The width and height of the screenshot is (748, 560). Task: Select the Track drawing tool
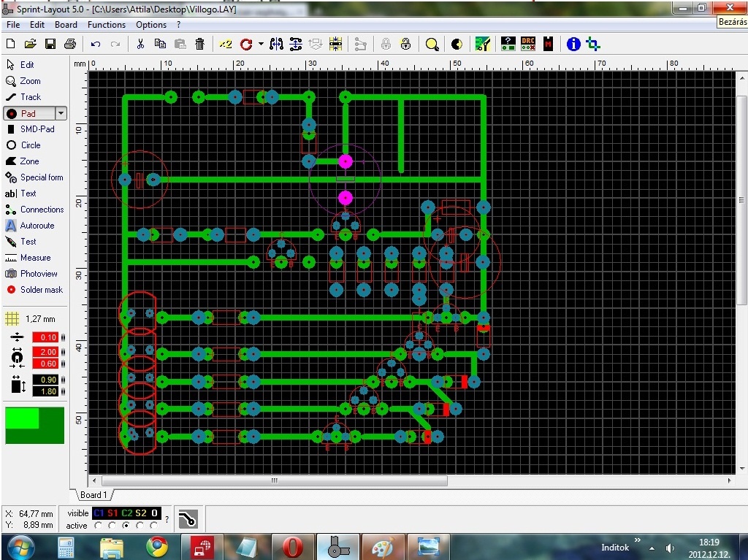31,97
